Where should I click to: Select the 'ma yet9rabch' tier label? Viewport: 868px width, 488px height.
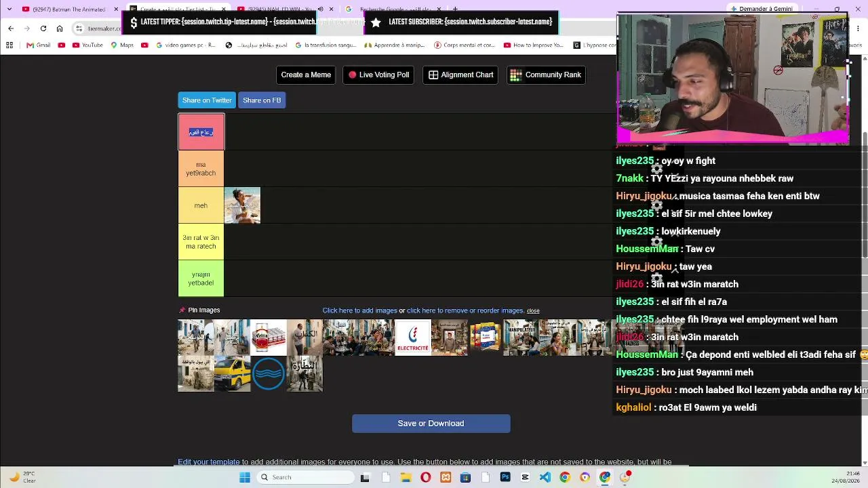click(201, 169)
